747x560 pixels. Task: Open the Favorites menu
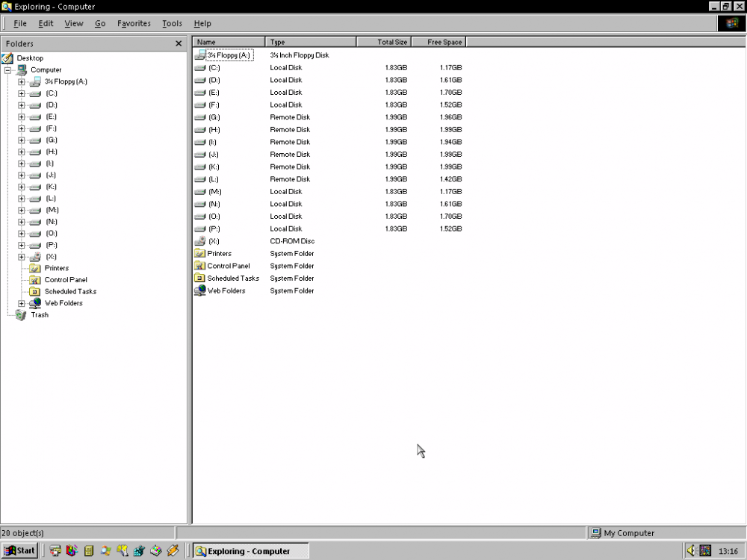pos(134,24)
